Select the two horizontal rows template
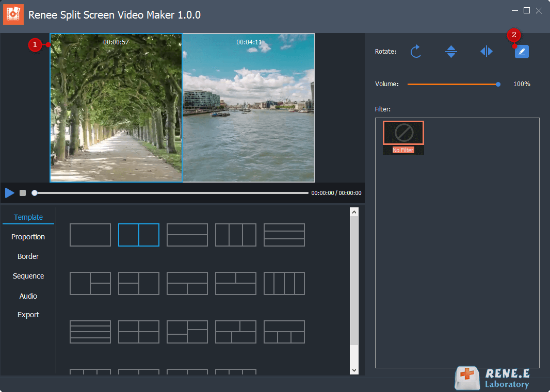Viewport: 550px width, 392px height. (x=187, y=235)
